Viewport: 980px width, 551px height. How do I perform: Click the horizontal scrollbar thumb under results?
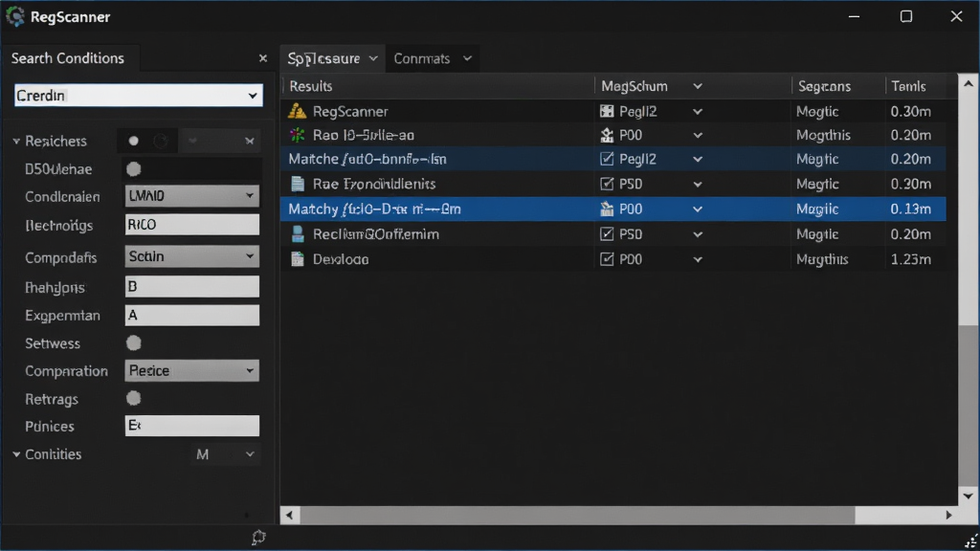(x=577, y=516)
